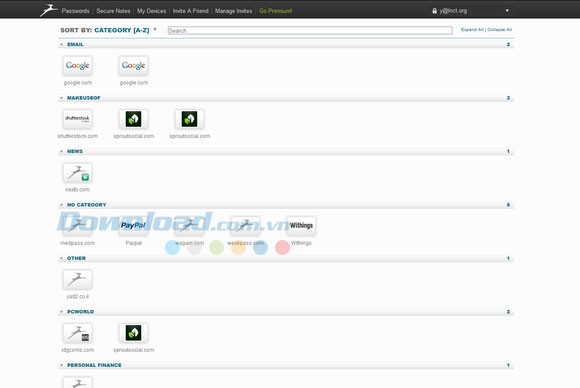Open the shutterstock.com password entry
This screenshot has height=388, width=580.
click(77, 119)
